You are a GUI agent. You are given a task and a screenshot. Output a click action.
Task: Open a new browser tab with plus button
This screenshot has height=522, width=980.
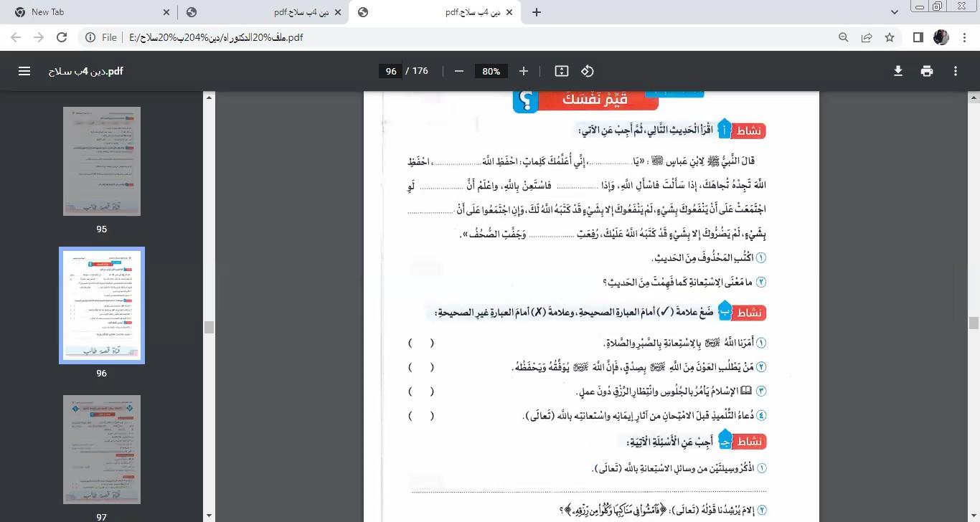(x=536, y=12)
